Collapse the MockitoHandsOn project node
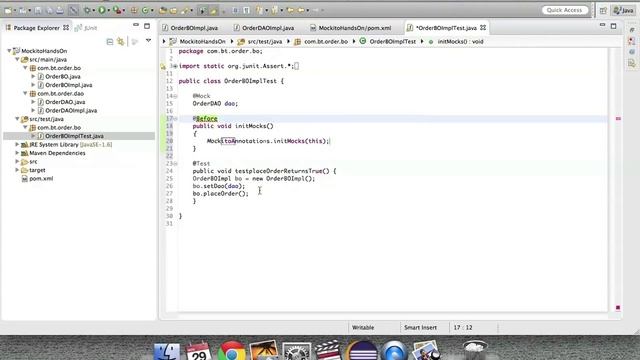Screen dimensions: 640x360 coord(9,51)
